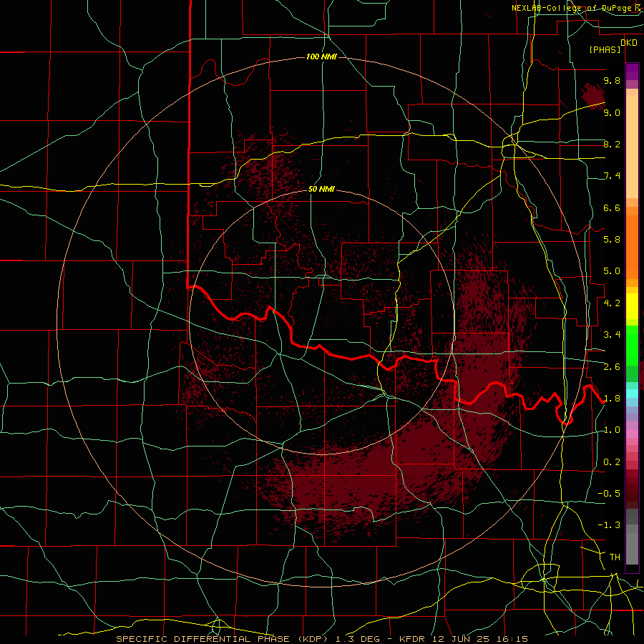Image resolution: width=644 pixels, height=644 pixels.
Task: Pick the purple segment at the color bar top
Action: (x=632, y=72)
